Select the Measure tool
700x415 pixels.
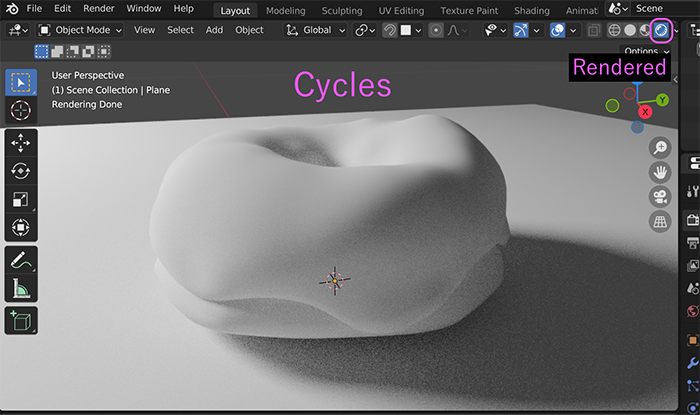tap(21, 288)
